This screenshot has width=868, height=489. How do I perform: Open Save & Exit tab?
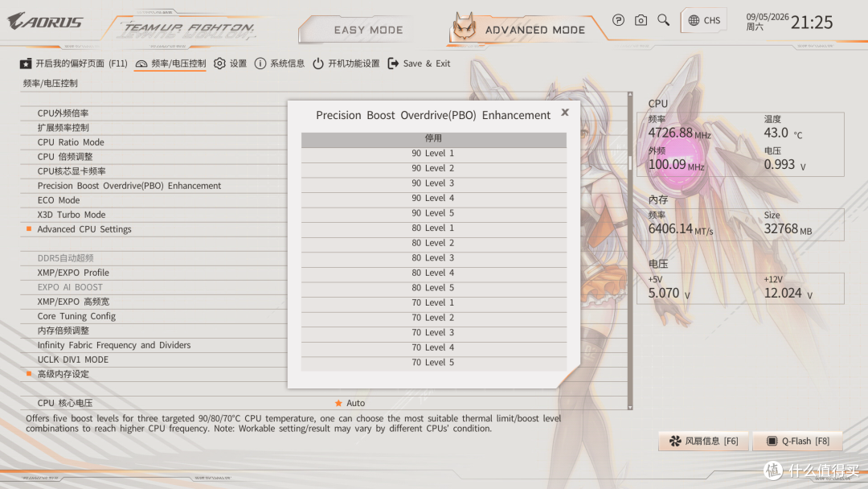(419, 64)
